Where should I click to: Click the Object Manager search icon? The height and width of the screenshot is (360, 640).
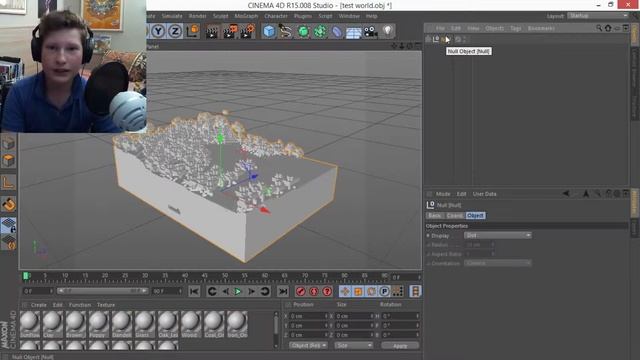(599, 28)
